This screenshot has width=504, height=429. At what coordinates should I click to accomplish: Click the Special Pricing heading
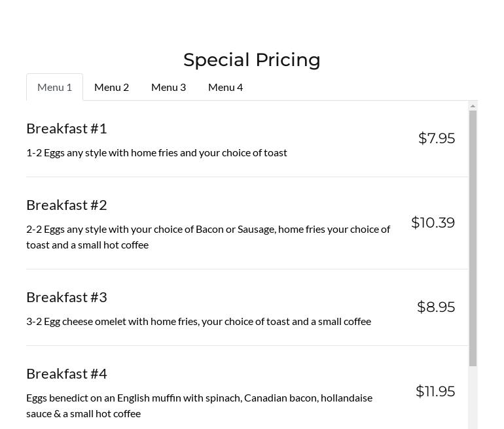[251, 60]
